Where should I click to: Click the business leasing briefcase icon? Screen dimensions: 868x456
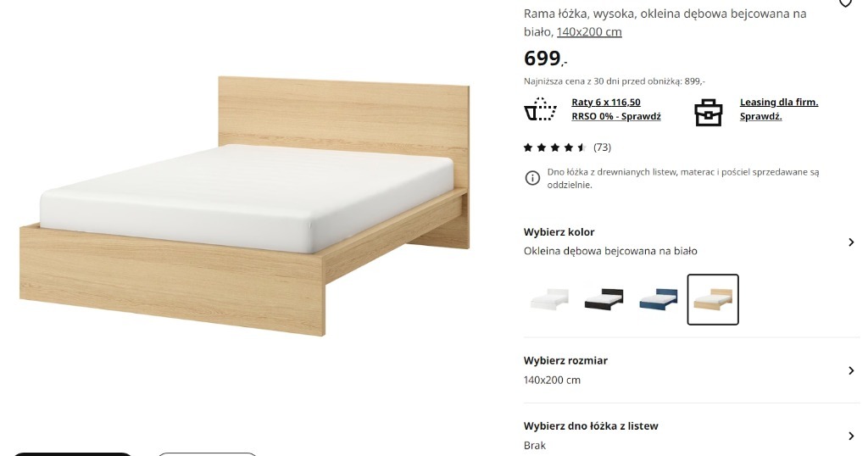[709, 113]
